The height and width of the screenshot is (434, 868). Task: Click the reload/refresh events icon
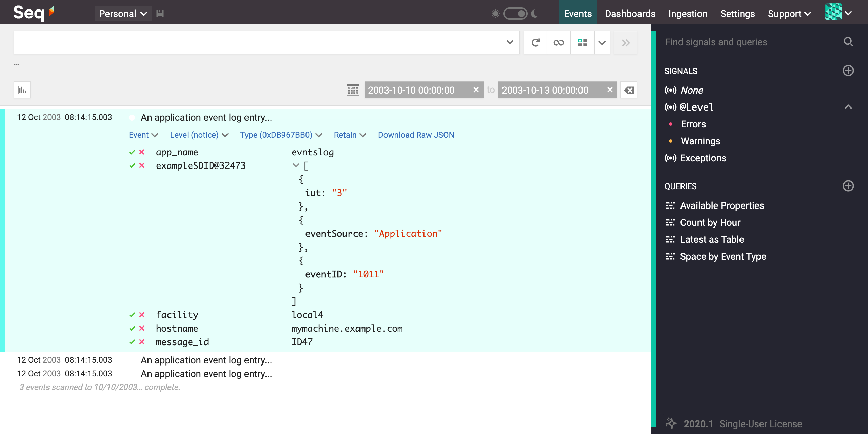pos(535,43)
